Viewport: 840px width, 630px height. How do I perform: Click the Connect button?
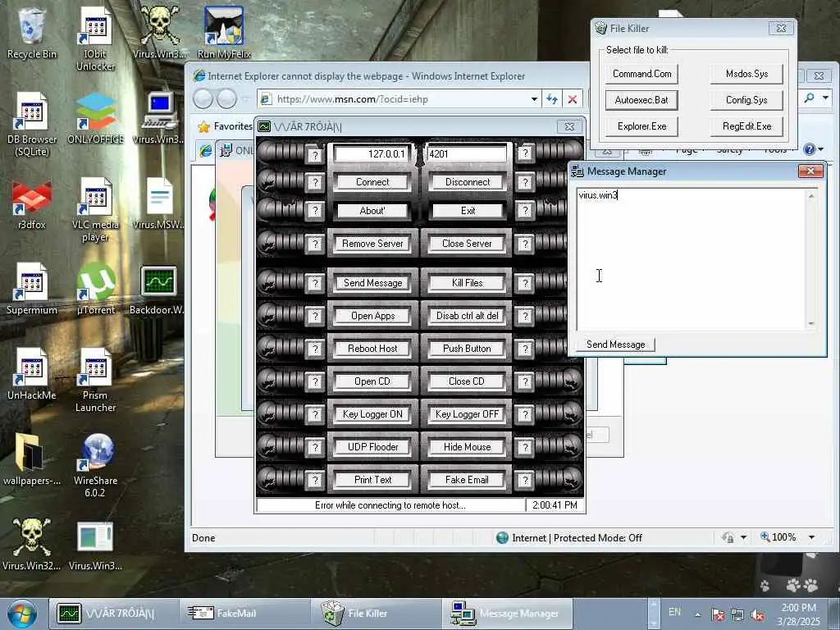point(372,182)
